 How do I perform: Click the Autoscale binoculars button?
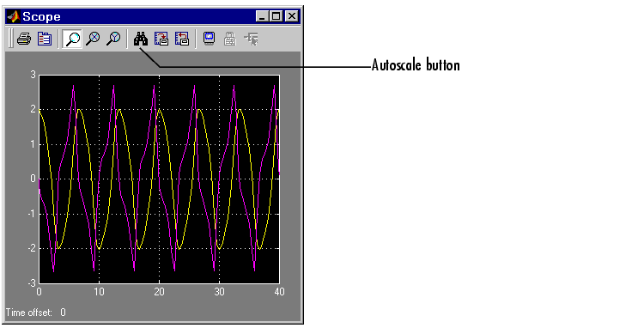pos(141,39)
